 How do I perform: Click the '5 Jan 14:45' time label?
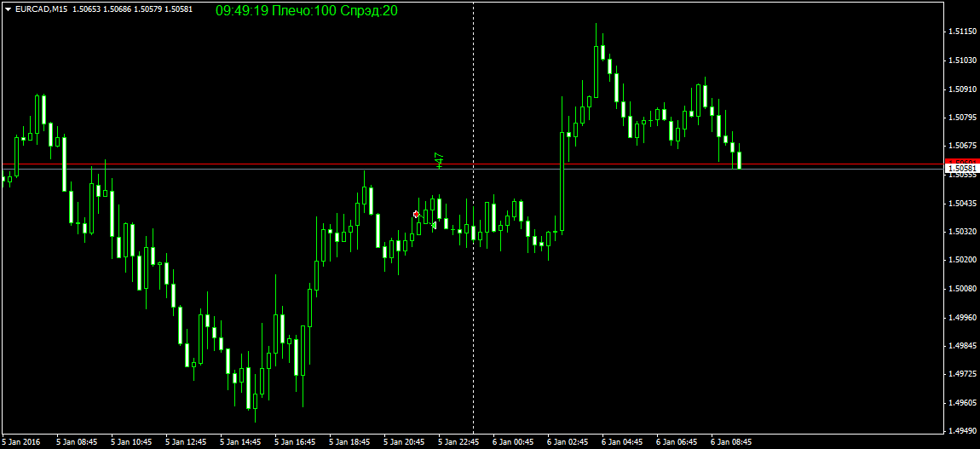(x=240, y=441)
